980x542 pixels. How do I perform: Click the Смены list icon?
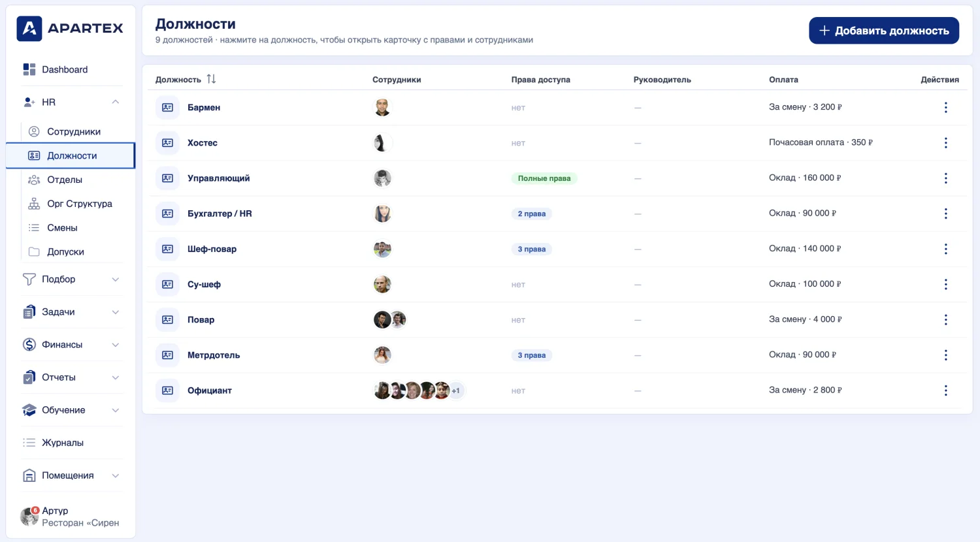[34, 228]
